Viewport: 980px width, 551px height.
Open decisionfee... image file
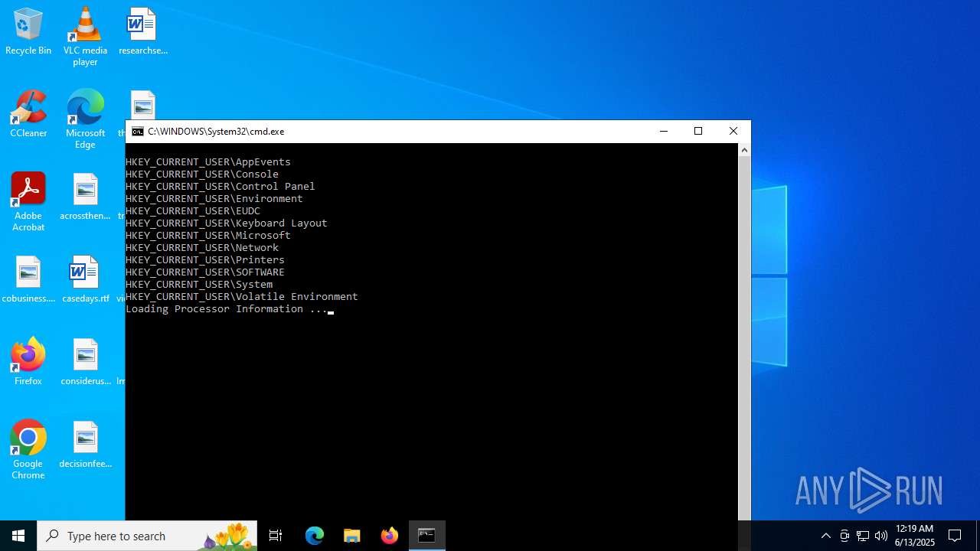click(x=85, y=445)
